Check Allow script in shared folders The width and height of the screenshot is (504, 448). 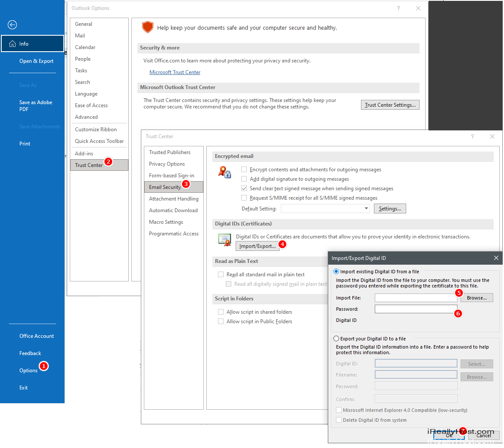(221, 312)
